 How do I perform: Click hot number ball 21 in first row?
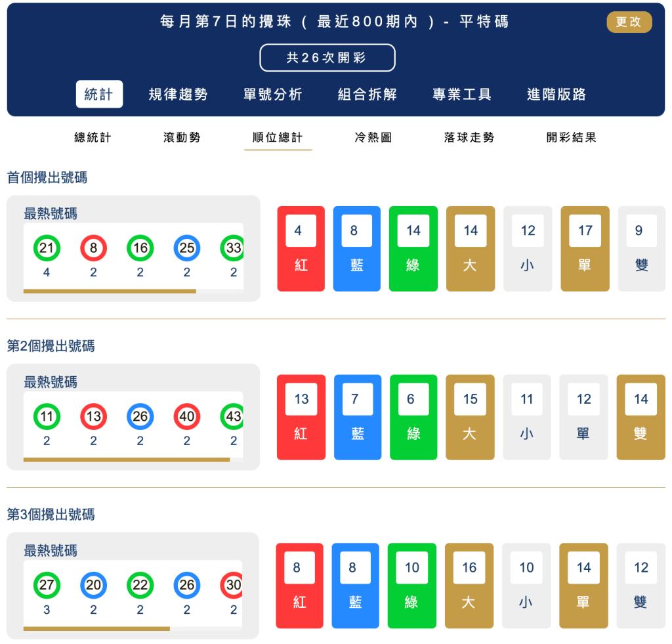pyautogui.click(x=46, y=248)
